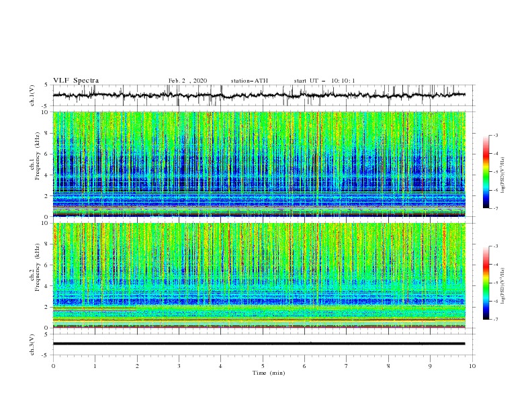Click time axis tick label '6'
The height and width of the screenshot is (411, 532).
tap(304, 366)
